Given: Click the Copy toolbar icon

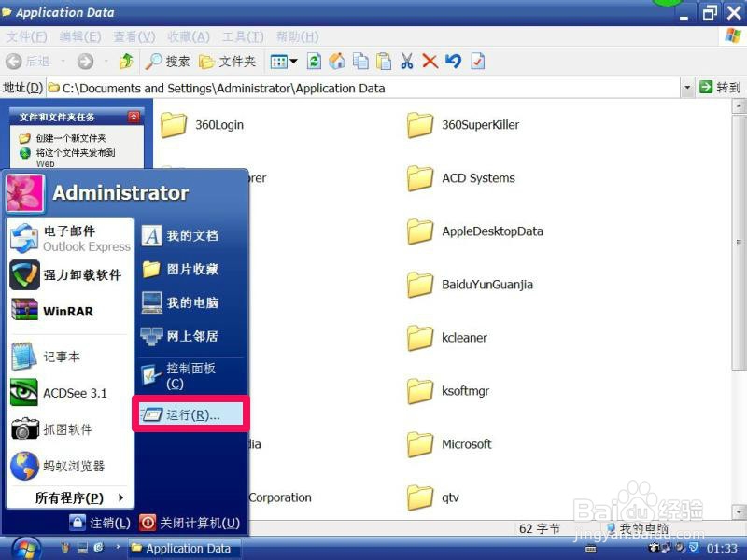Looking at the screenshot, I should pyautogui.click(x=360, y=61).
